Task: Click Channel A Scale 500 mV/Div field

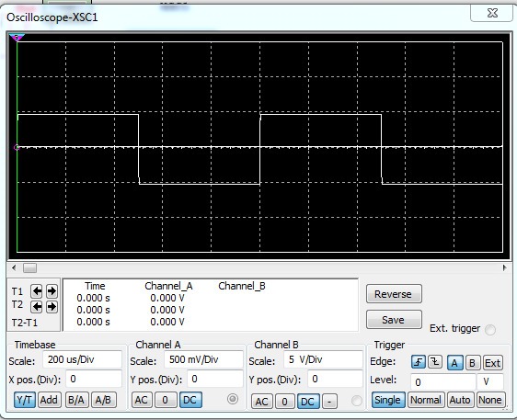Action: tap(204, 359)
